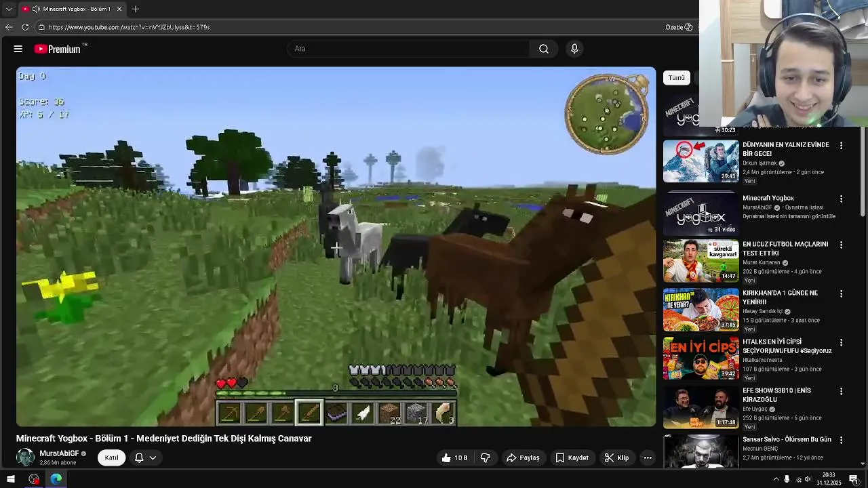Viewport: 868px width, 488px height.
Task: Open the red circular taskbar app
Action: [x=34, y=479]
